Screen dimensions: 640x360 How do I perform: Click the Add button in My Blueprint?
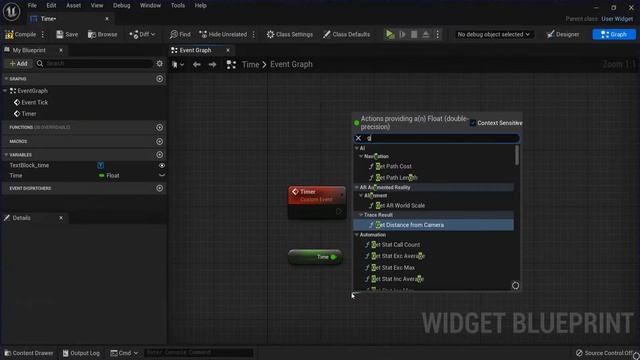point(18,64)
